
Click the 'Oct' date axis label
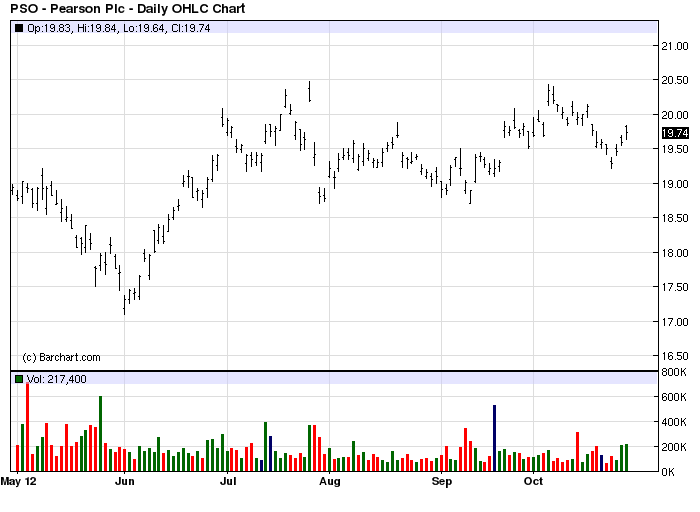pos(533,482)
